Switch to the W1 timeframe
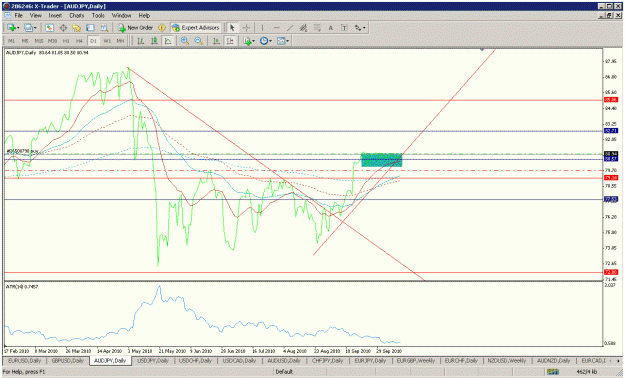Screen dimensions: 625x378 pyautogui.click(x=107, y=41)
